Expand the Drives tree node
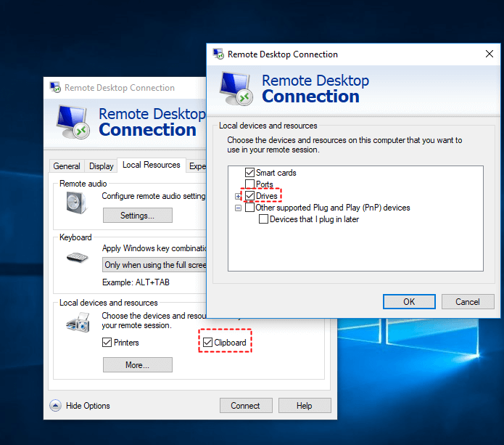The width and height of the screenshot is (504, 445). click(238, 196)
